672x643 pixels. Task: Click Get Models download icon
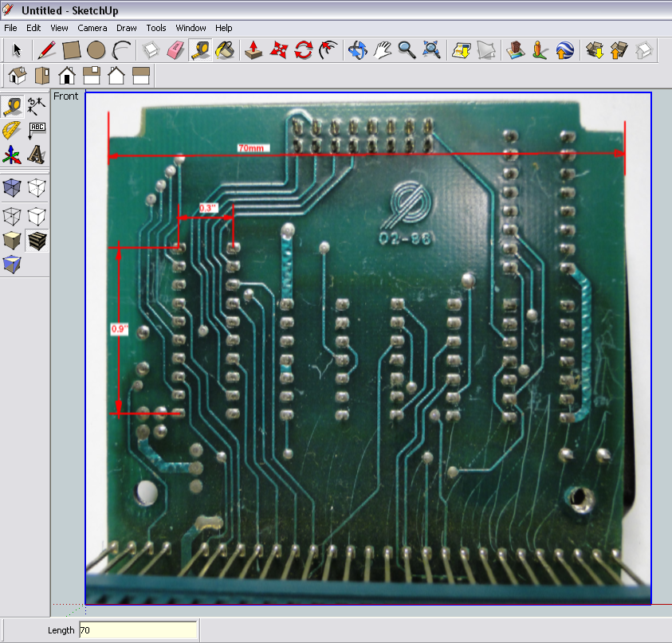click(x=595, y=50)
